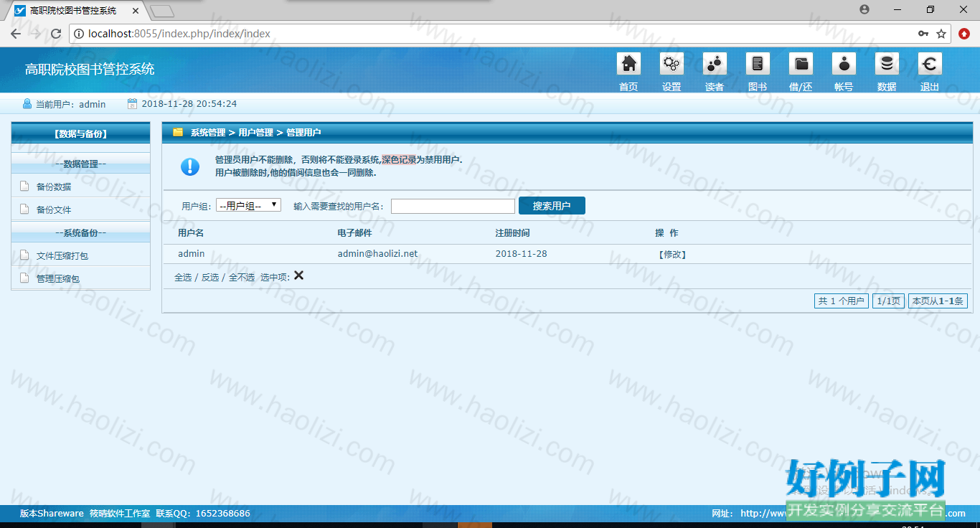Click the 全选 link
Screen dimensions: 980x528
pos(183,277)
